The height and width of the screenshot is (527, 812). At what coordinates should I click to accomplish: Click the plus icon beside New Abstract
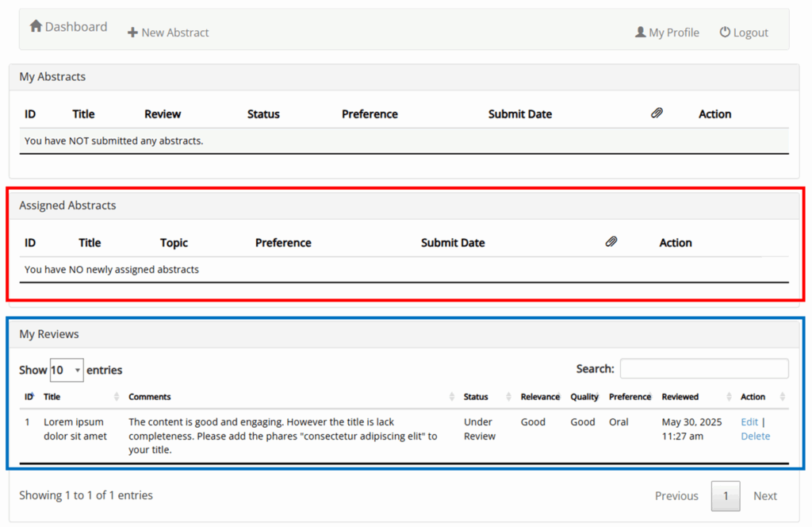tap(132, 33)
